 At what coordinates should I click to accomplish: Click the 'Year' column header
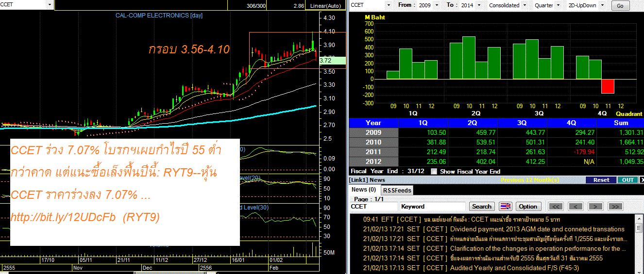pos(373,123)
